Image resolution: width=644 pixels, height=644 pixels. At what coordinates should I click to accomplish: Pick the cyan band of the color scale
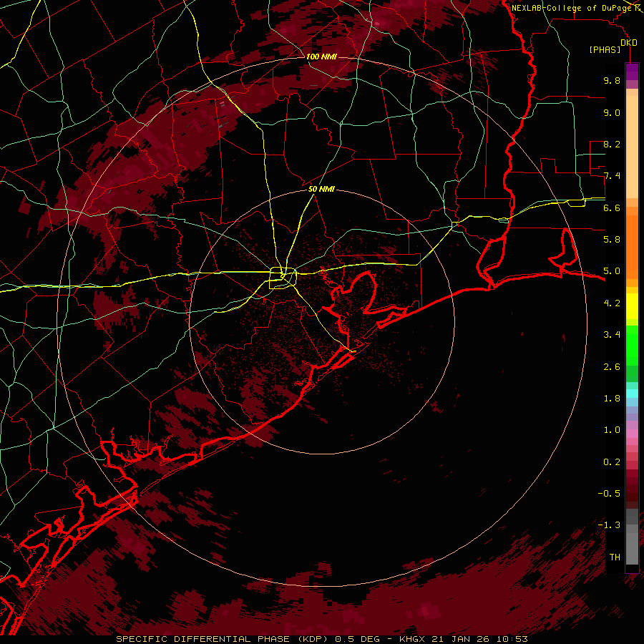click(x=632, y=394)
